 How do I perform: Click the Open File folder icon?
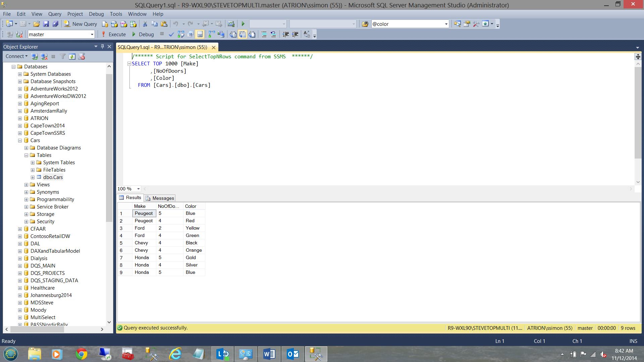[x=37, y=24]
